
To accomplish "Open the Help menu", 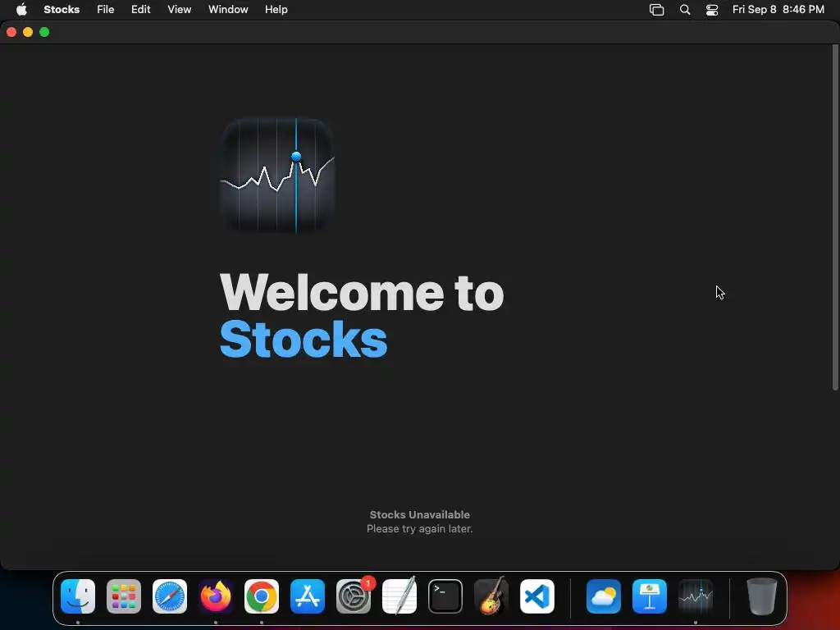I will click(x=276, y=10).
